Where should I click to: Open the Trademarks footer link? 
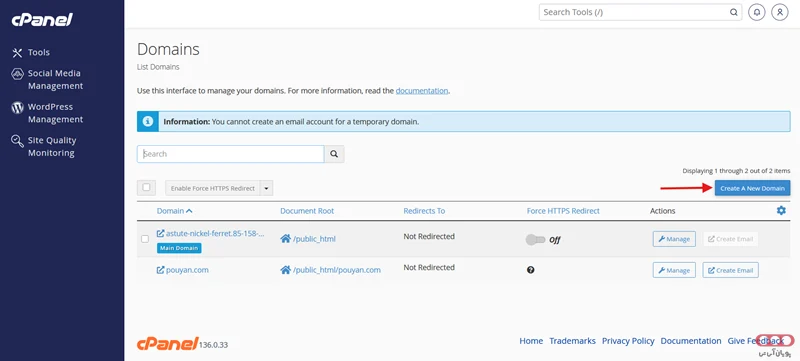coord(572,341)
